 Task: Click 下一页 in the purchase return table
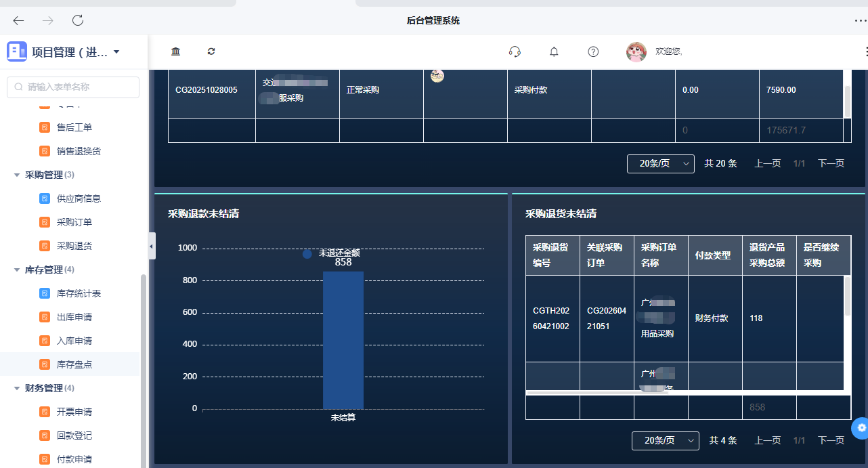click(x=831, y=440)
